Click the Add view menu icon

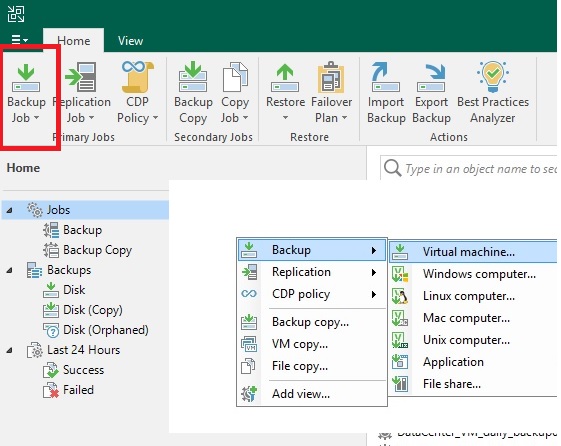click(x=249, y=394)
